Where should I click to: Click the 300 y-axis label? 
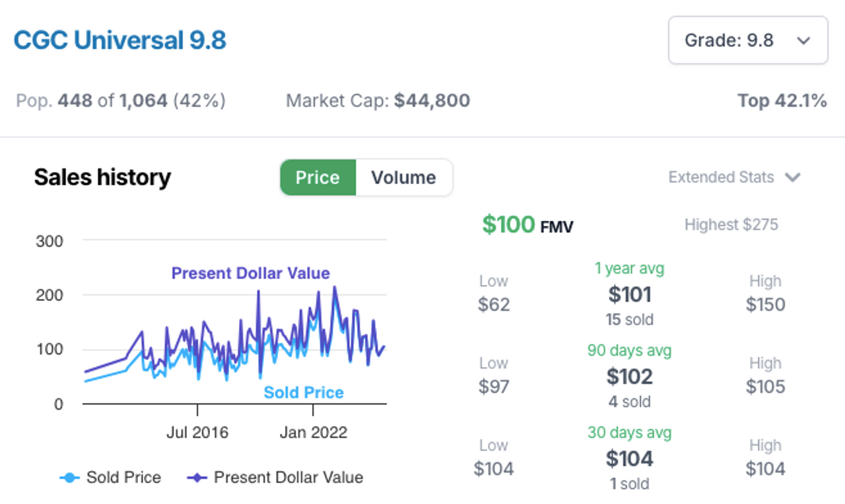(50, 241)
